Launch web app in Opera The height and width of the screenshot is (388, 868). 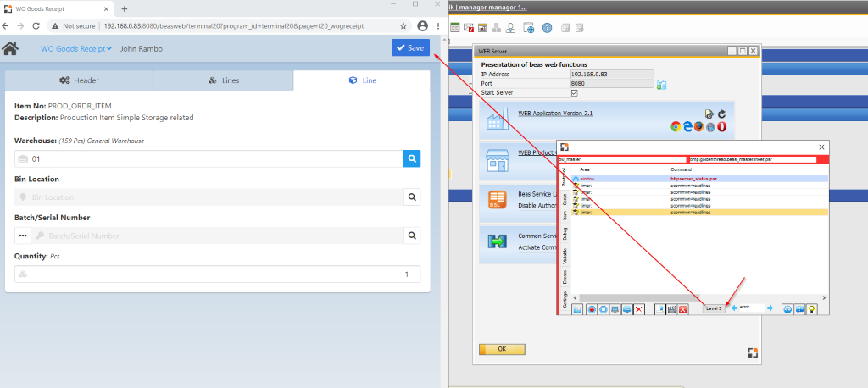point(722,126)
